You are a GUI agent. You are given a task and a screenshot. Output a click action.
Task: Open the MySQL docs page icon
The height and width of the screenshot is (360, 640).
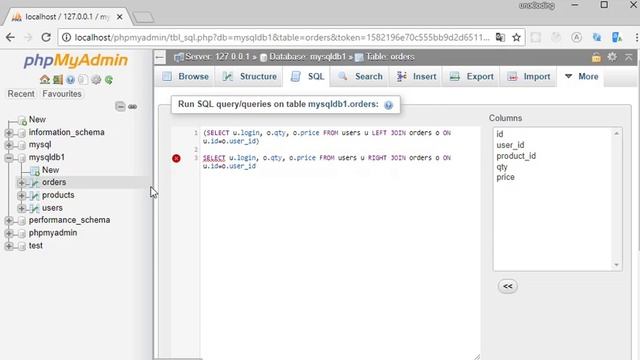(83, 80)
